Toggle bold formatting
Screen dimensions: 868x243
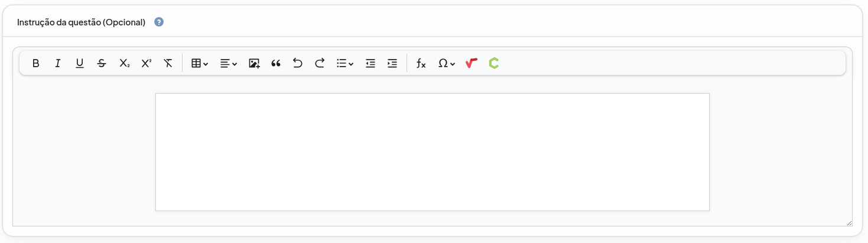(x=36, y=63)
